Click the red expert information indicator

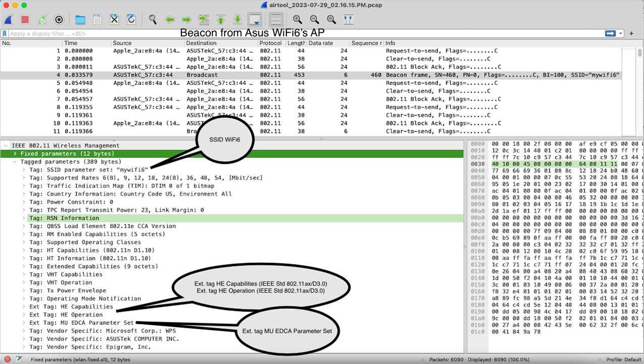(x=8, y=359)
